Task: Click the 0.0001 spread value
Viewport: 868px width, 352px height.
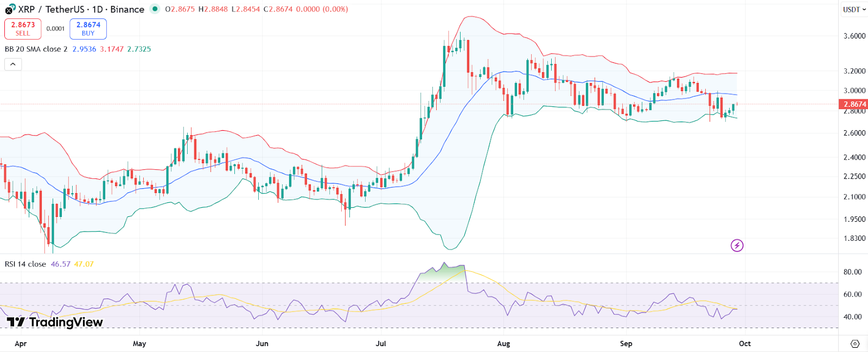Action: pos(55,29)
